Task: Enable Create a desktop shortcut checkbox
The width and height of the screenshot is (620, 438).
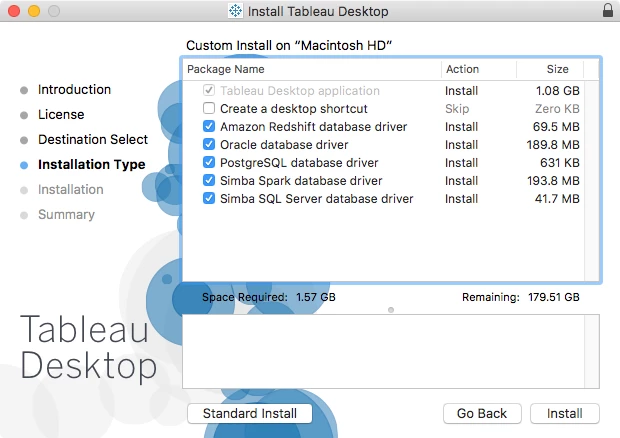Action: (209, 108)
